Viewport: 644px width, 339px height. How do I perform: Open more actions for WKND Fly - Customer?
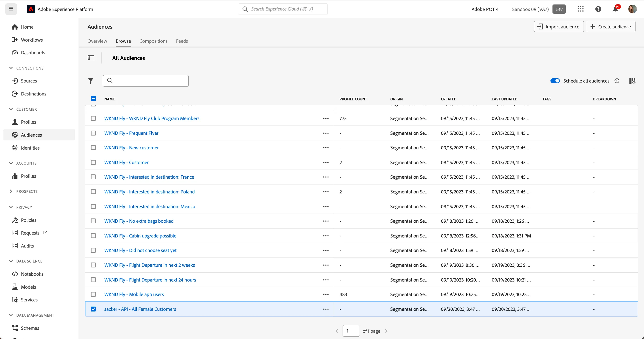point(326,162)
